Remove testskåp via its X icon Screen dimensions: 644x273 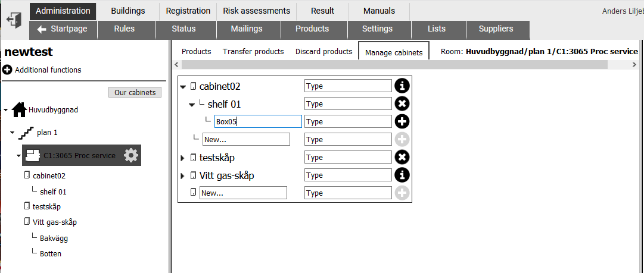402,158
